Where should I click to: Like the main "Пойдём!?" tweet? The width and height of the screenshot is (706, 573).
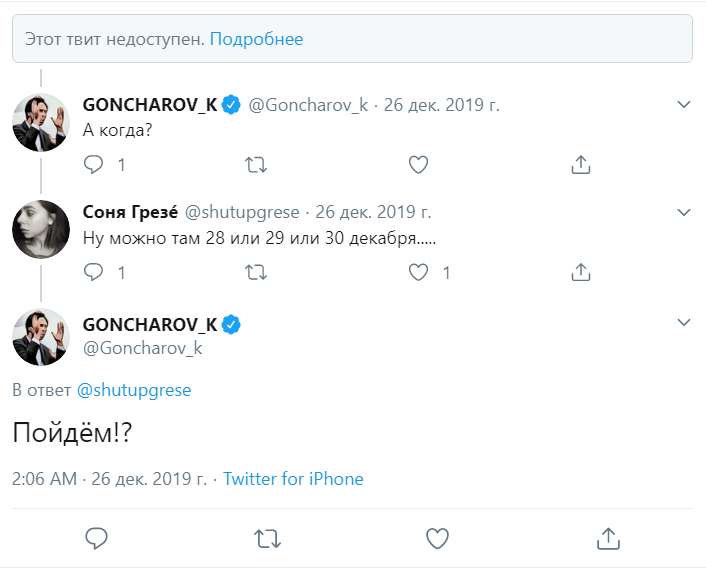pos(437,539)
